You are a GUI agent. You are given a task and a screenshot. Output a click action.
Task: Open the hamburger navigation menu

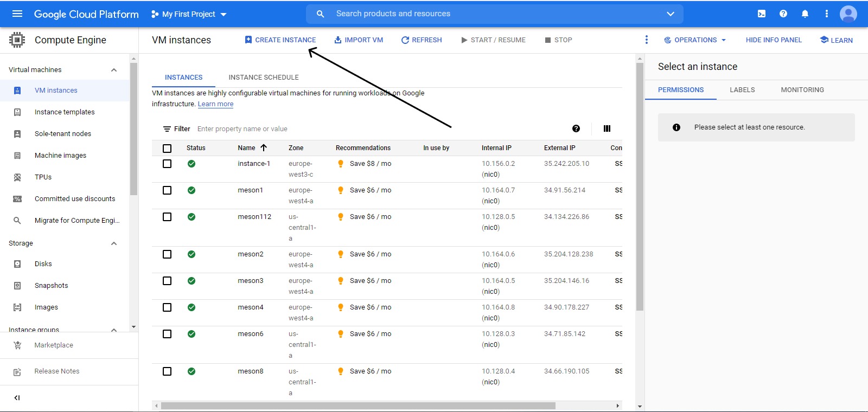point(17,14)
